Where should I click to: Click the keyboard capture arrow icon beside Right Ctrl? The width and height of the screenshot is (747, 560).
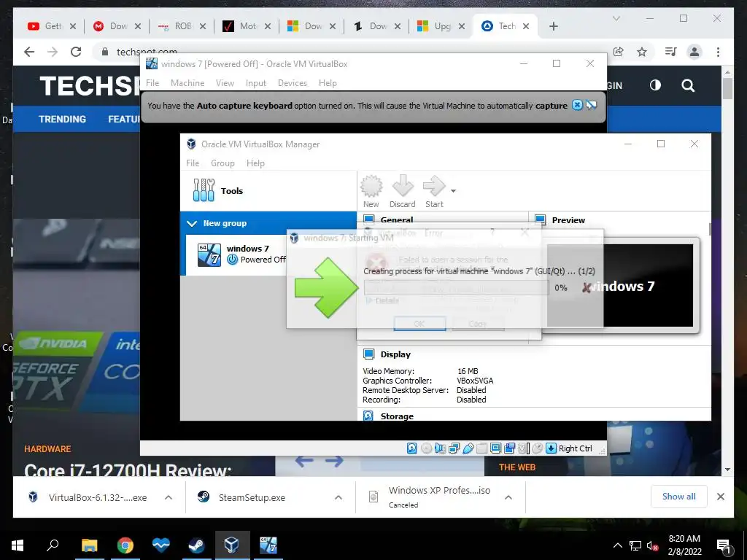point(551,448)
